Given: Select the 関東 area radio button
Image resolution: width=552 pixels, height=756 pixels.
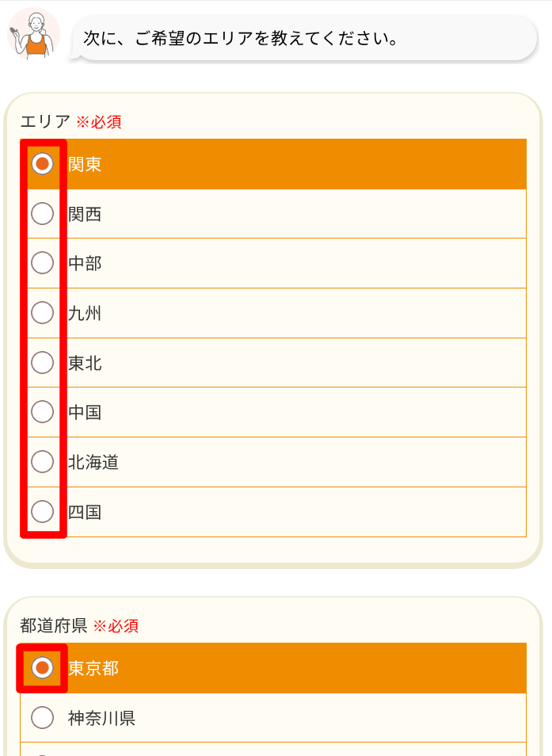Looking at the screenshot, I should (42, 164).
